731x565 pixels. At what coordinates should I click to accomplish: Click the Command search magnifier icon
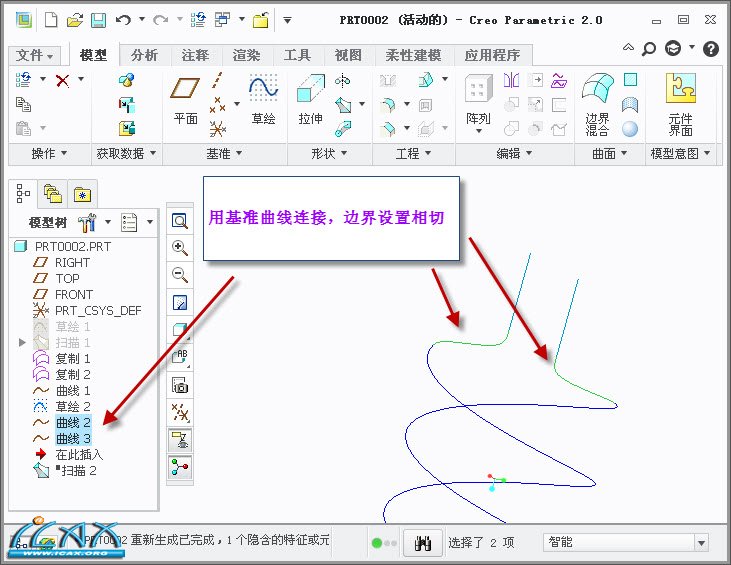[x=649, y=48]
